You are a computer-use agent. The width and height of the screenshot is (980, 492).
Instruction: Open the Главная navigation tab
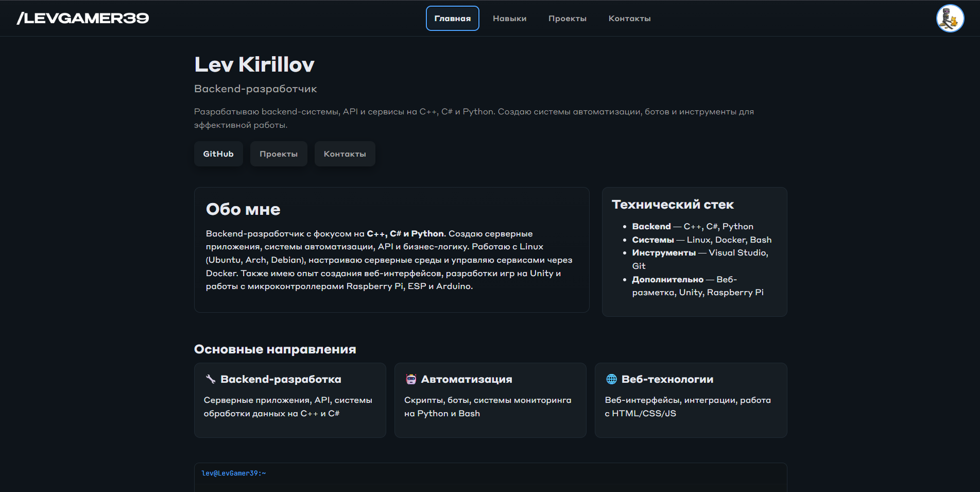tap(452, 19)
